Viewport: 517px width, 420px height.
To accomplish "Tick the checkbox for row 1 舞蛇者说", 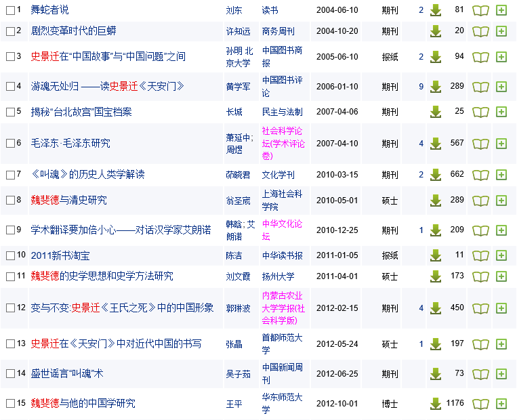I will point(9,10).
